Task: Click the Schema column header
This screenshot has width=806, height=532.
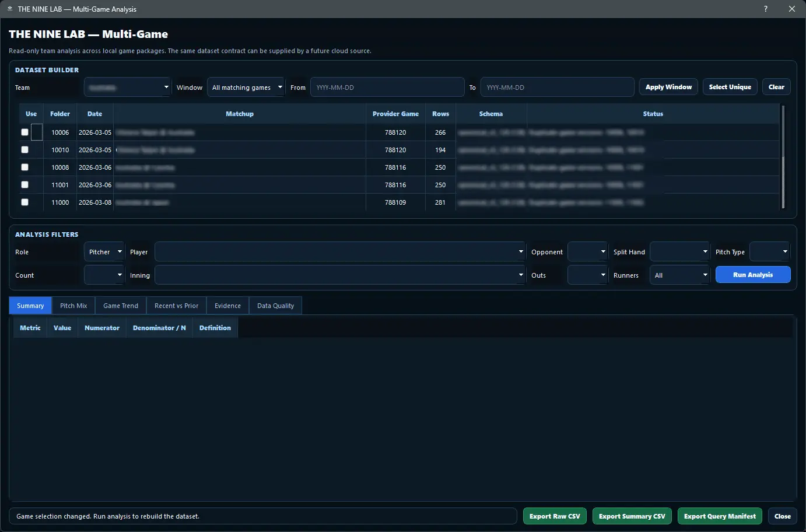Action: 491,114
